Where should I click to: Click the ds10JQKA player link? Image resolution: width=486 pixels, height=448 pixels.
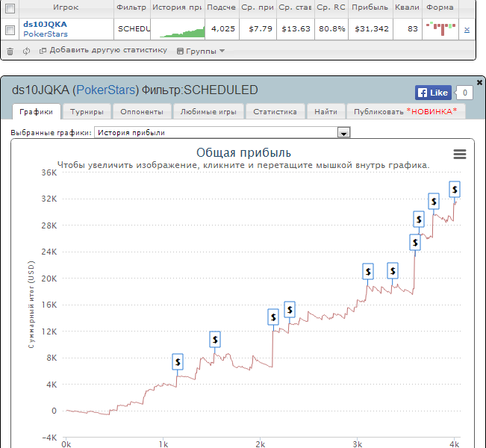coord(45,24)
